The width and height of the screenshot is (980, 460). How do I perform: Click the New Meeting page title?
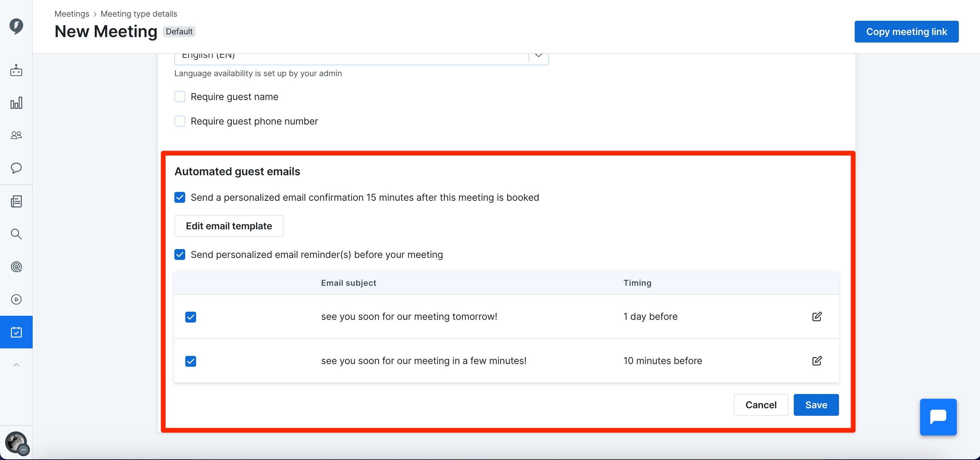[x=106, y=31]
